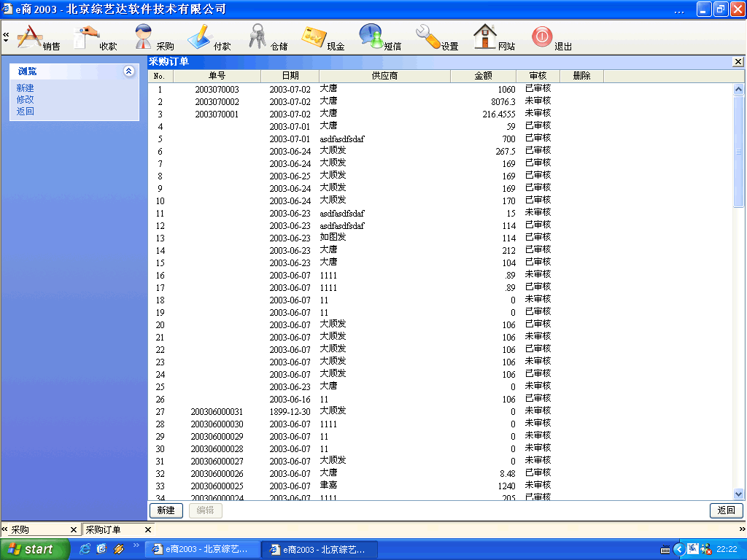The height and width of the screenshot is (560, 747).
Task: Click the 新建 link in sidebar
Action: tap(26, 88)
